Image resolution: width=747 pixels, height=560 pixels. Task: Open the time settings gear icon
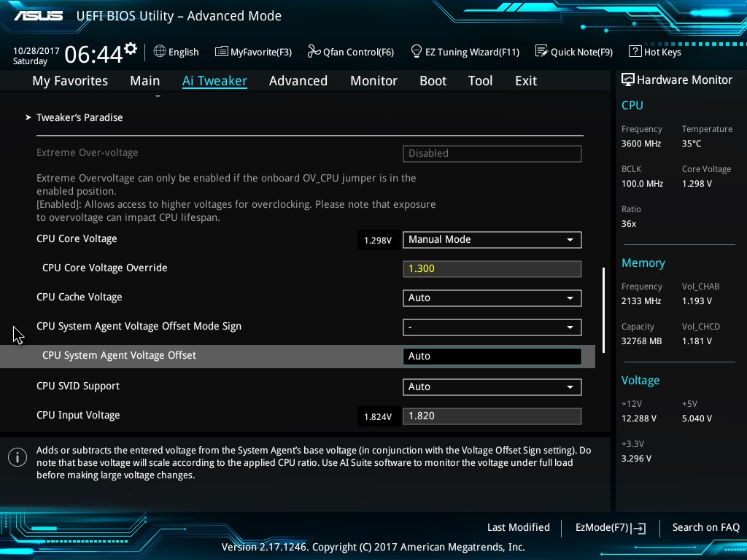(x=131, y=49)
